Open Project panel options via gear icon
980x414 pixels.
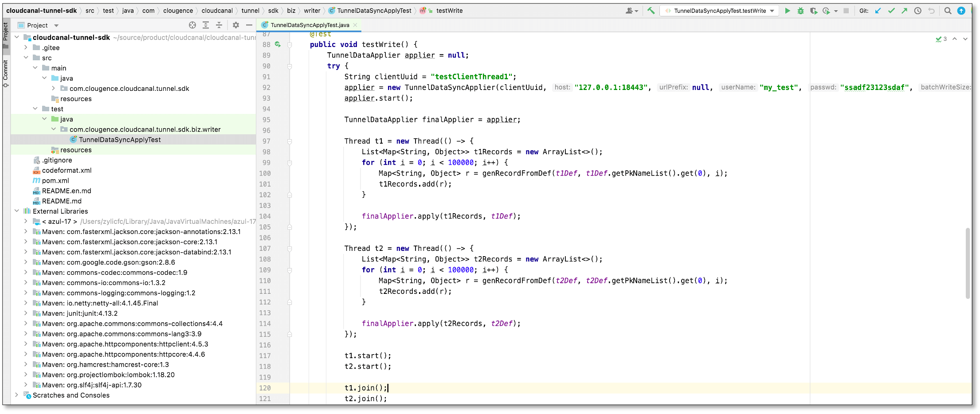pyautogui.click(x=236, y=25)
